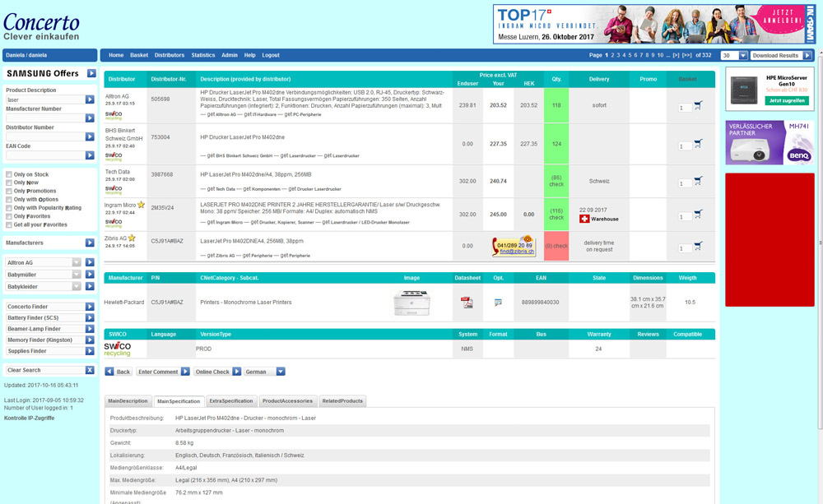
Task: Click the SWICO recycling logo in Alltron row
Action: pos(114,115)
